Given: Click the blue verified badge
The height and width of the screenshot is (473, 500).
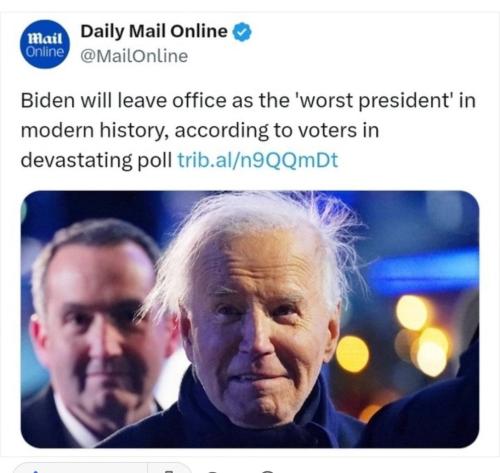Looking at the screenshot, I should 242,32.
